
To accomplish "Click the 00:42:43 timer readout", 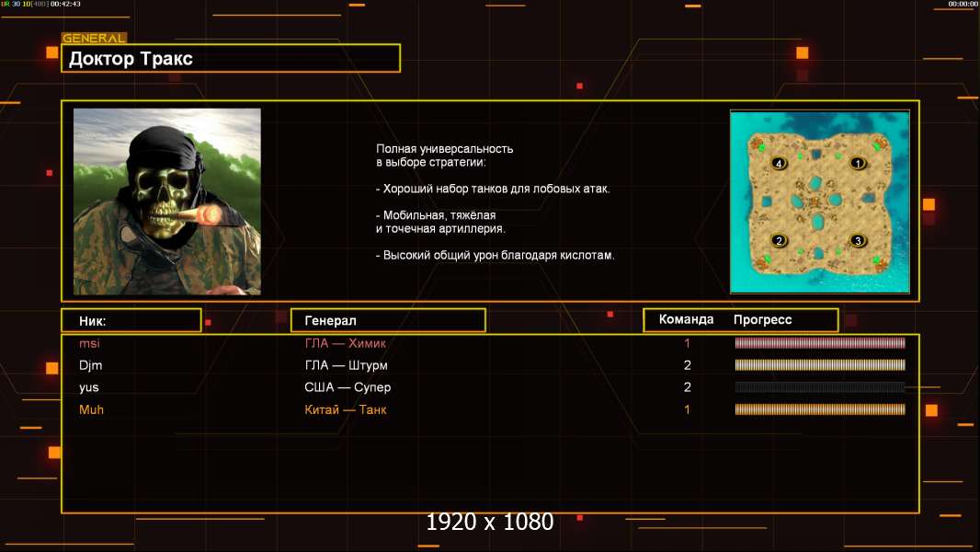I will [x=65, y=4].
